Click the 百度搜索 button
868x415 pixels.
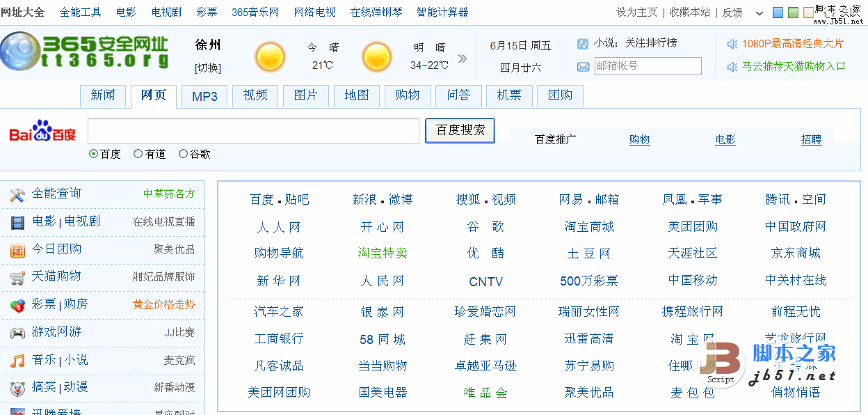460,130
